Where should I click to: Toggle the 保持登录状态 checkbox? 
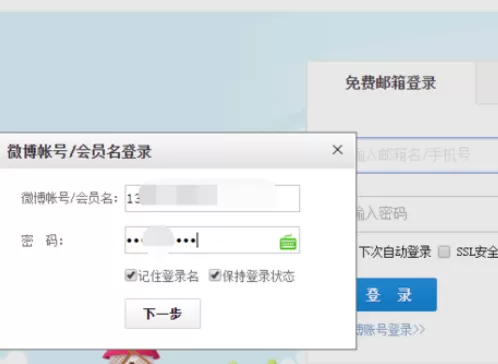click(x=215, y=275)
